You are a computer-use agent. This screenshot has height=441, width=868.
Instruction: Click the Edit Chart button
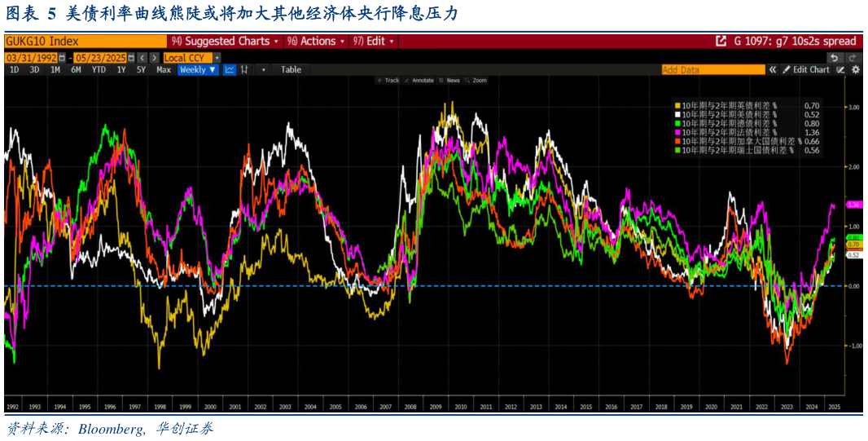[806, 70]
